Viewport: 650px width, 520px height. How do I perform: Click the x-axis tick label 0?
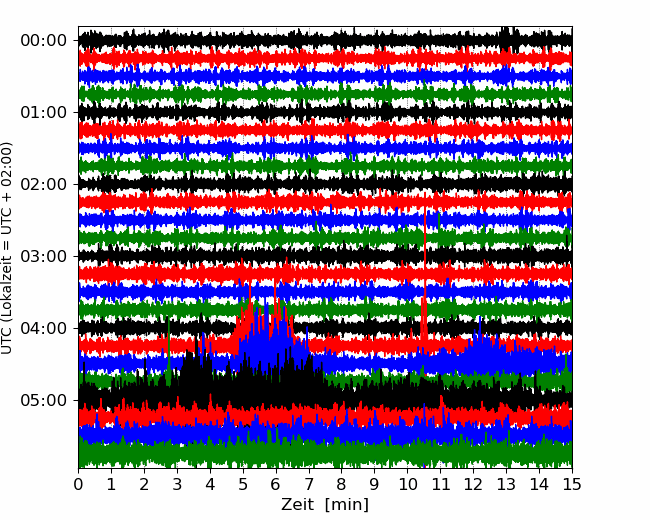[x=78, y=484]
